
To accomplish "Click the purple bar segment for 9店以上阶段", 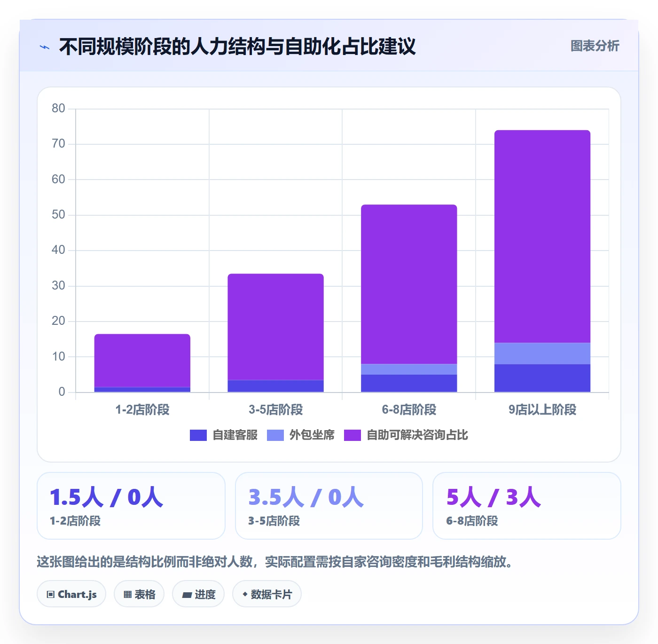I will coord(542,236).
